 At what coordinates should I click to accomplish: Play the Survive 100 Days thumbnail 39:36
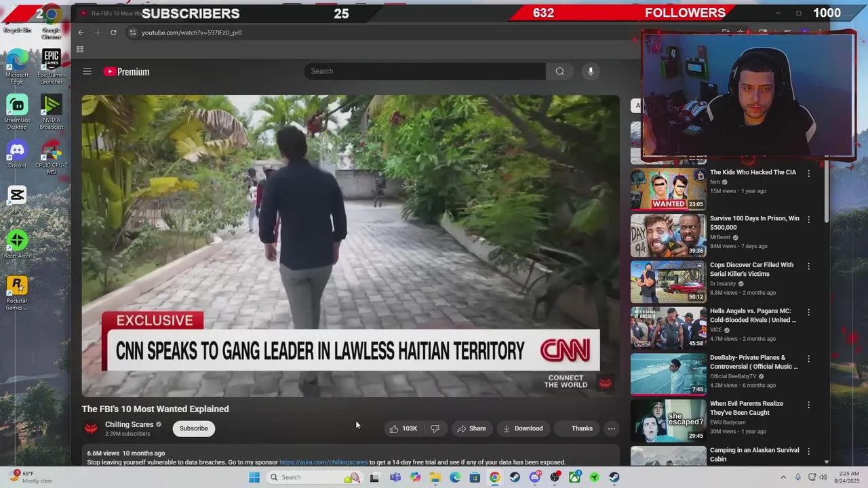click(x=668, y=235)
